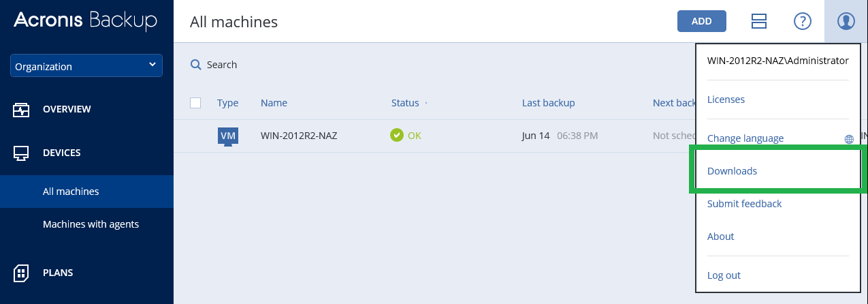Click the Acronis Backup logo

click(85, 20)
